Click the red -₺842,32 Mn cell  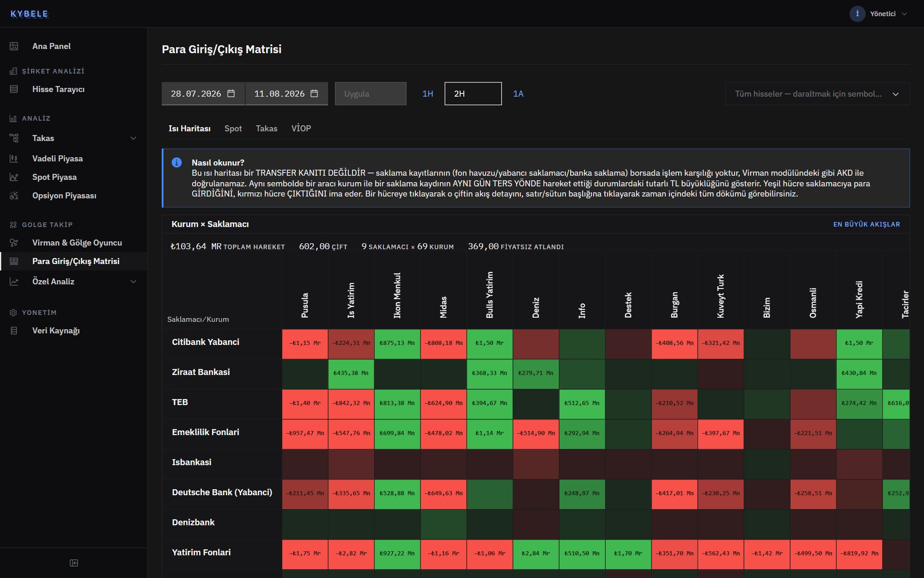coord(351,404)
